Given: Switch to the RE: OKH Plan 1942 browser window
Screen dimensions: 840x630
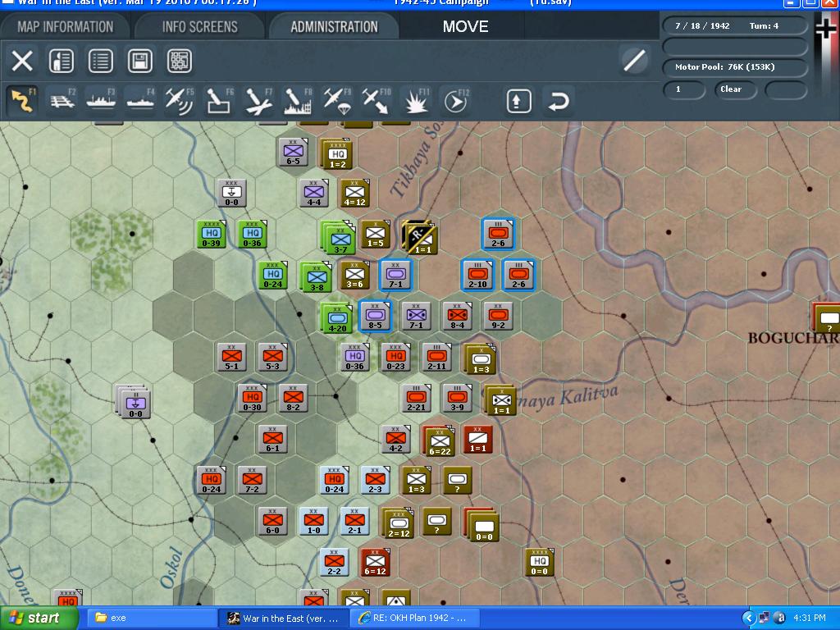Looking at the screenshot, I should tap(414, 619).
